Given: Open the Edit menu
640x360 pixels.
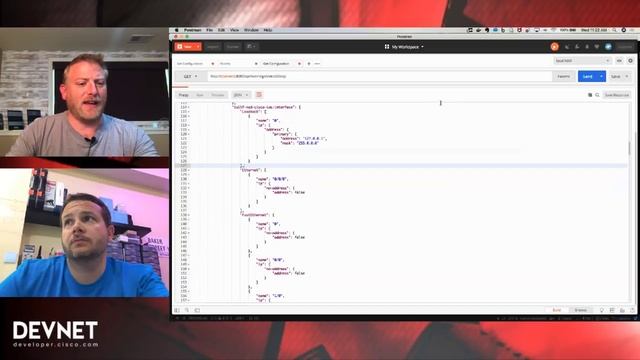Looking at the screenshot, I should (x=222, y=30).
